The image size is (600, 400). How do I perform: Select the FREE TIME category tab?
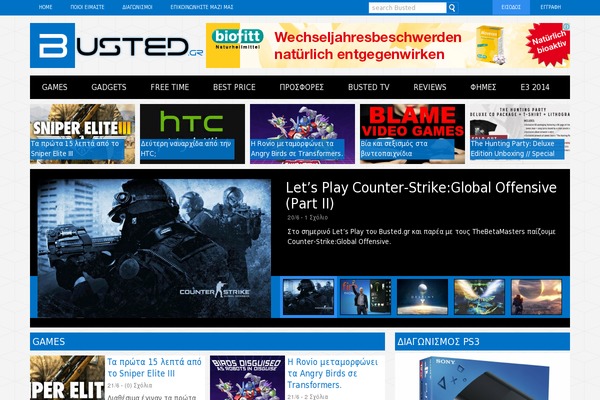tap(170, 87)
